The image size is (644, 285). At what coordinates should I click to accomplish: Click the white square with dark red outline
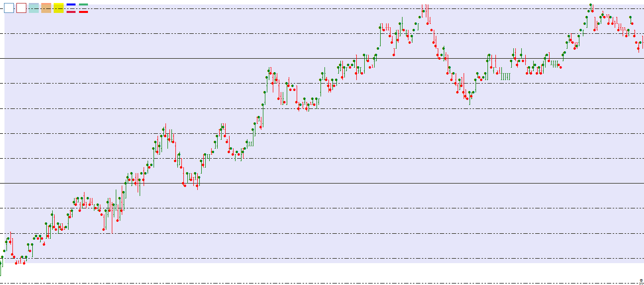(x=21, y=8)
